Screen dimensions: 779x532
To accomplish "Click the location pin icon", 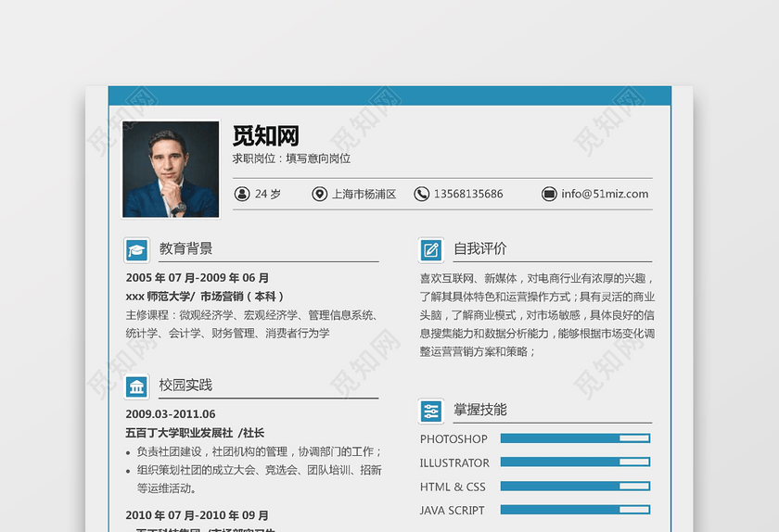I will (x=319, y=194).
